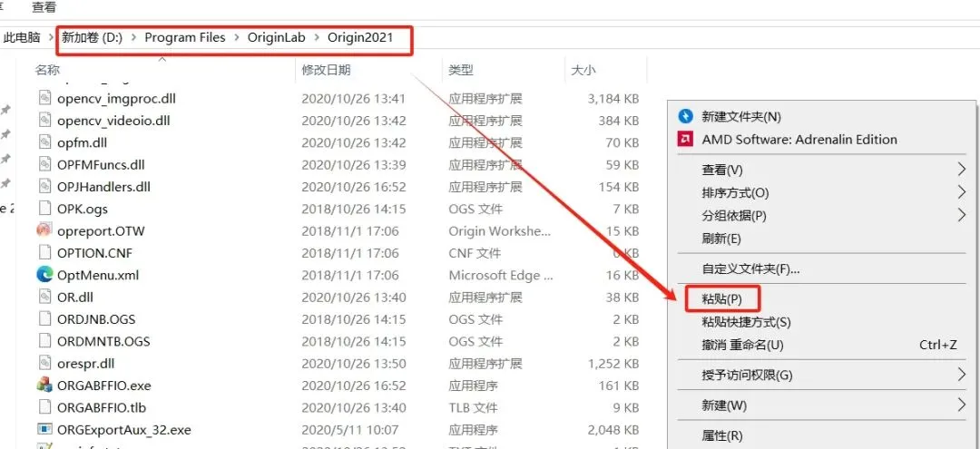Expand the 授予访问权限(G) submenu arrow
The image size is (980, 449).
pyautogui.click(x=961, y=375)
